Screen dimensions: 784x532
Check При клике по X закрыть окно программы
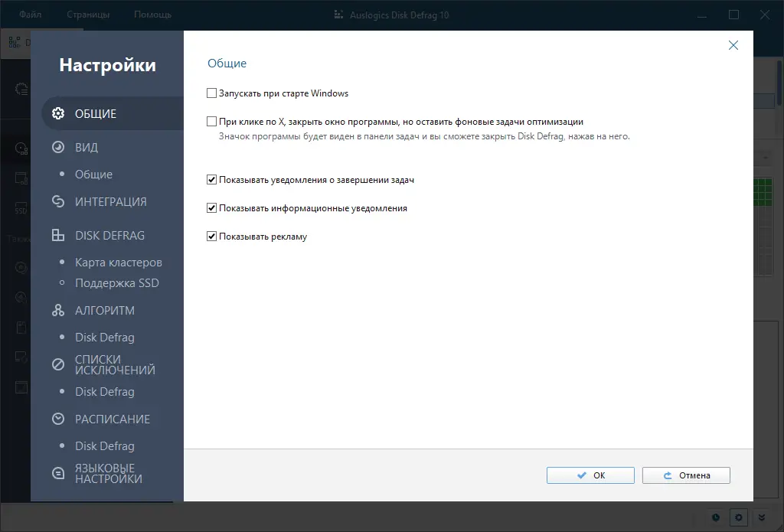[211, 122]
